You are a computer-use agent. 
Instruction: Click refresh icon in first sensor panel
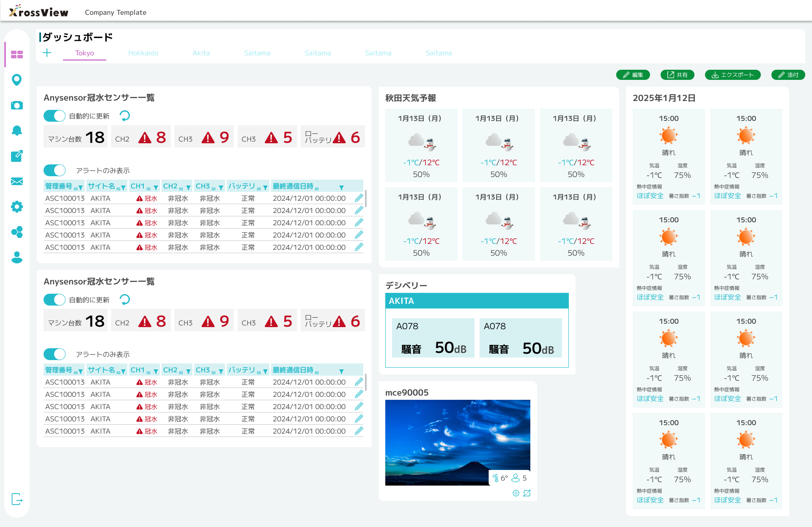point(125,115)
